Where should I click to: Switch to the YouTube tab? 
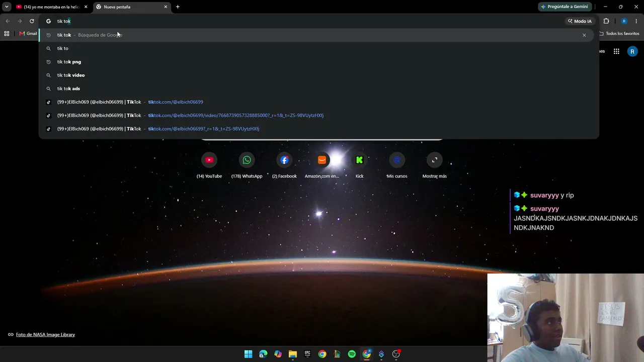point(52,7)
